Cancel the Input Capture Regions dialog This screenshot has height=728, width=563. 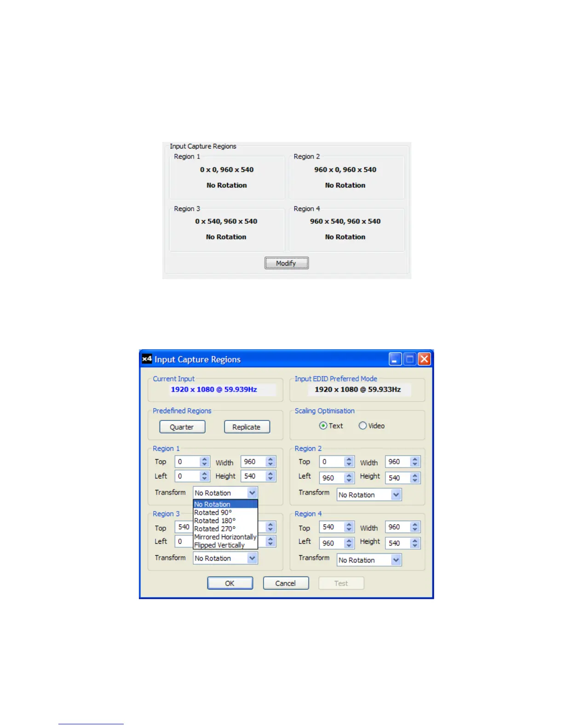click(x=286, y=583)
